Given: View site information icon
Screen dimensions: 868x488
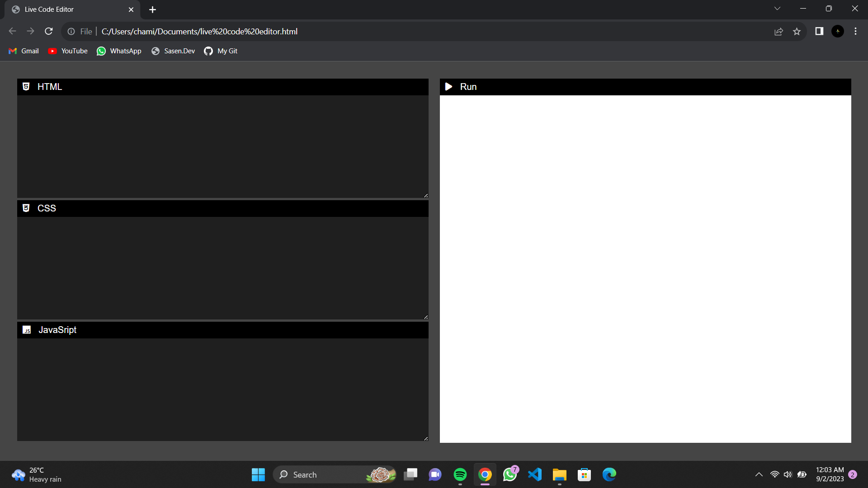Looking at the screenshot, I should 71,32.
